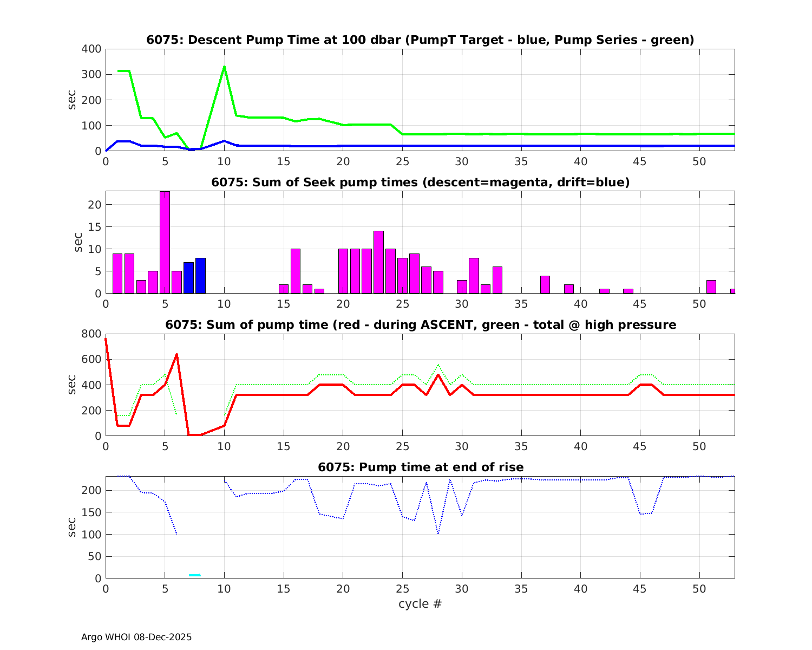Click the 'cycle #' x-axis label
Image resolution: width=812 pixels, height=650 pixels.
click(420, 604)
